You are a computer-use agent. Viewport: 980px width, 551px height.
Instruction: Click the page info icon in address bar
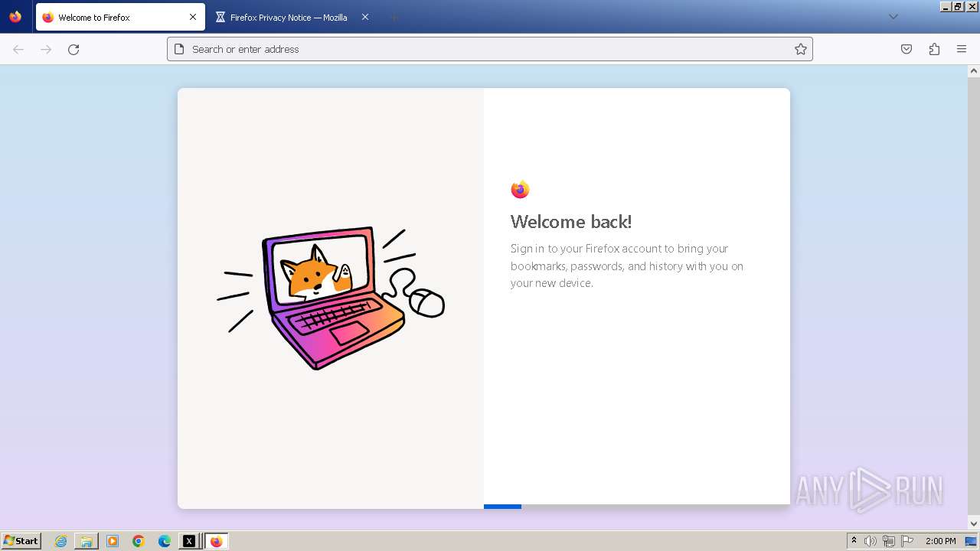point(179,49)
